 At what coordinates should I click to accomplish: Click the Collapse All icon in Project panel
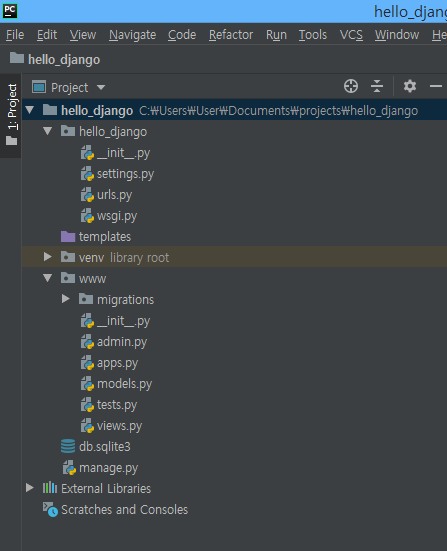pyautogui.click(x=377, y=86)
